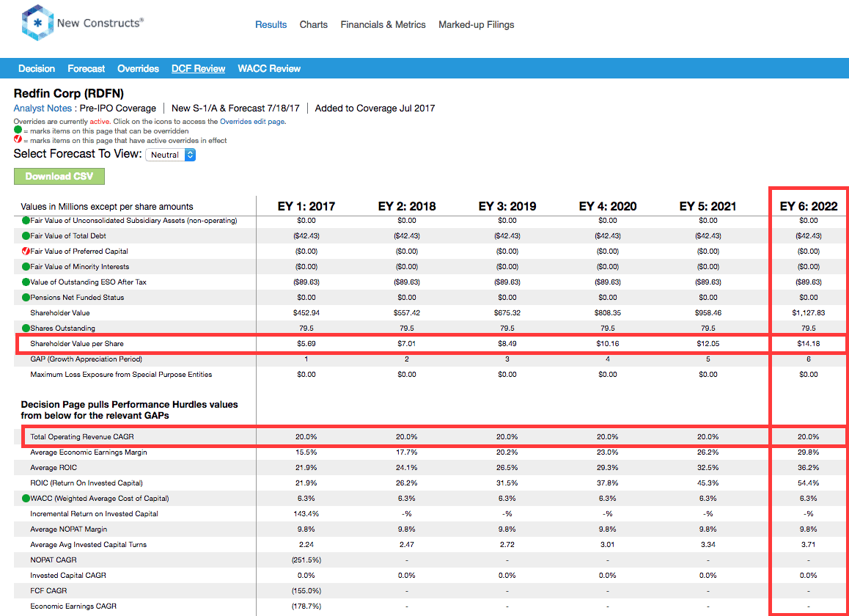Click the EY 2: 2018 column header

(407, 206)
